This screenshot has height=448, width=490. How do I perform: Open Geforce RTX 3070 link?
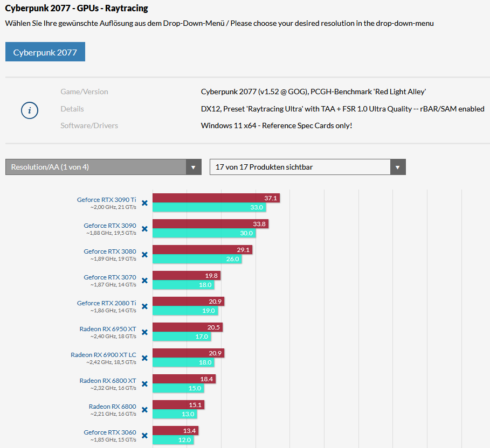coord(110,277)
